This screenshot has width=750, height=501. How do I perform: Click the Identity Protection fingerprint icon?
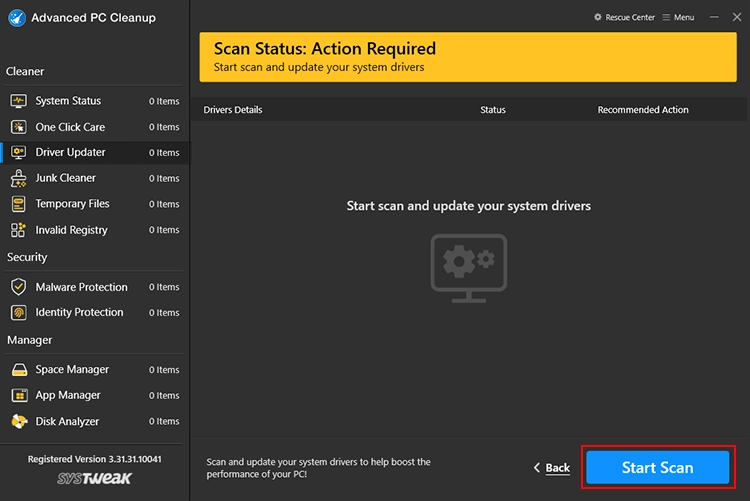tap(18, 312)
